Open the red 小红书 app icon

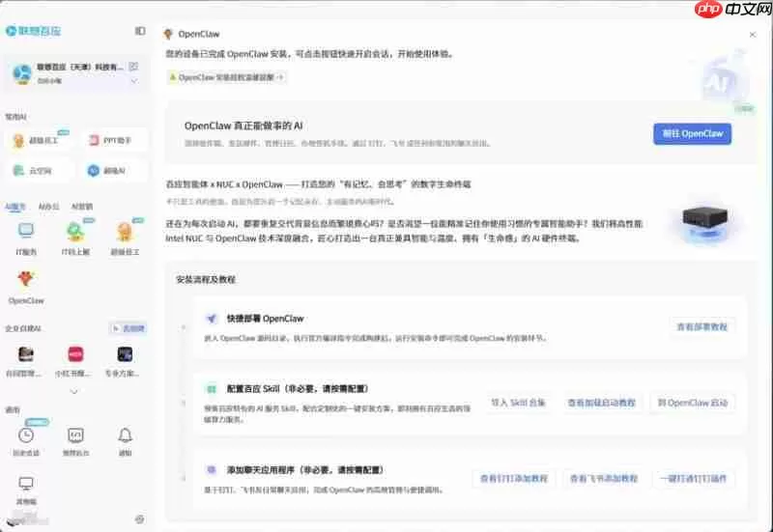(75, 354)
